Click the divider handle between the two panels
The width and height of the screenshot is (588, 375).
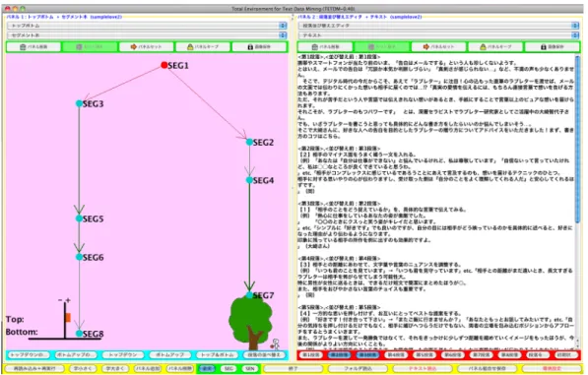point(293,187)
